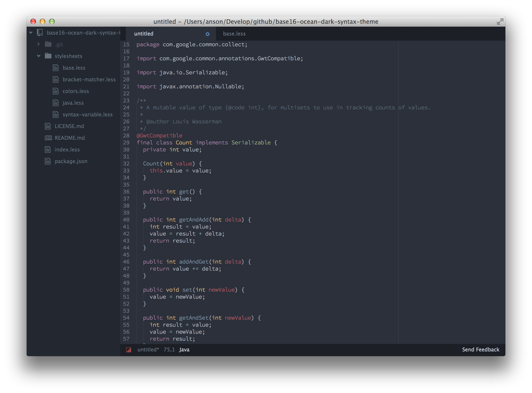Click the Serializable class name on line 29

(251, 143)
